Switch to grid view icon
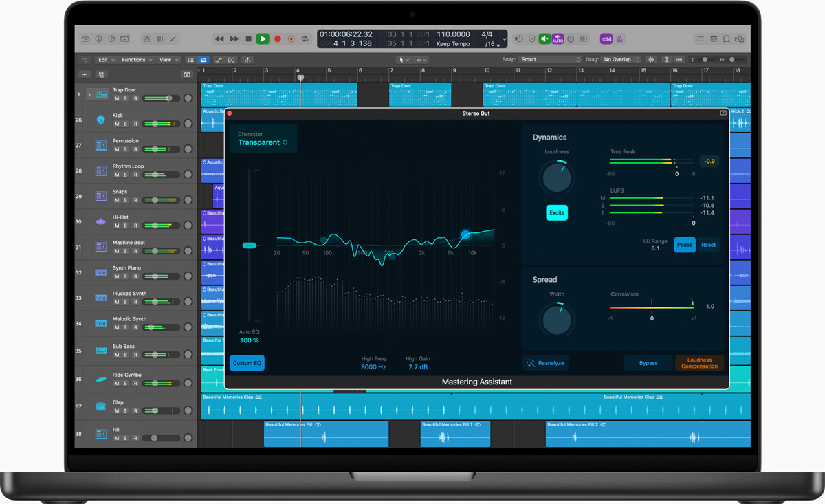Viewport: 825px width, 504px height. (x=190, y=60)
